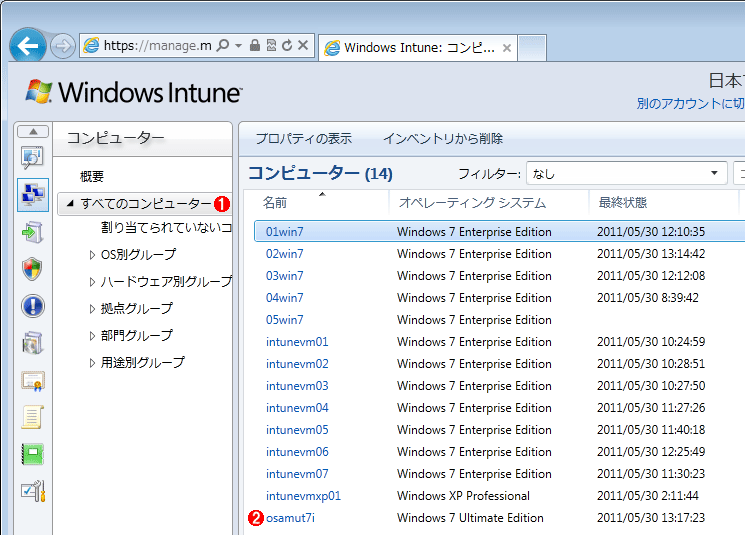Refresh the page using the reload icon
The height and width of the screenshot is (535, 745).
click(287, 45)
